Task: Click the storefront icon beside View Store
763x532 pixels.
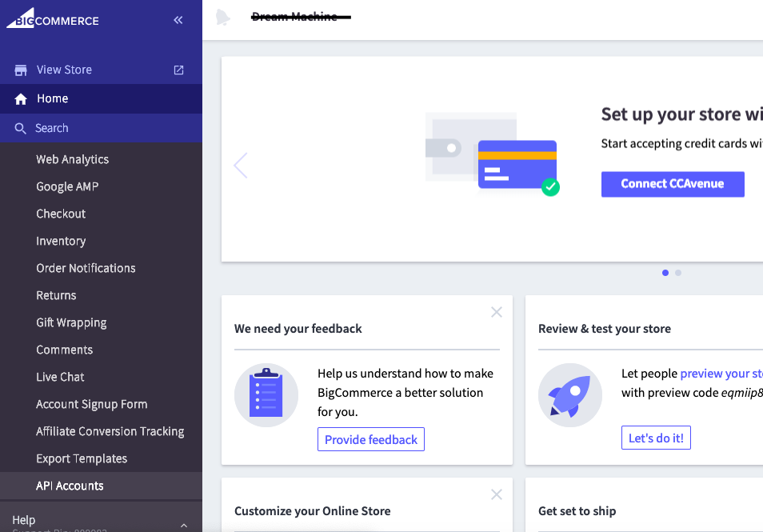Action: 21,70
